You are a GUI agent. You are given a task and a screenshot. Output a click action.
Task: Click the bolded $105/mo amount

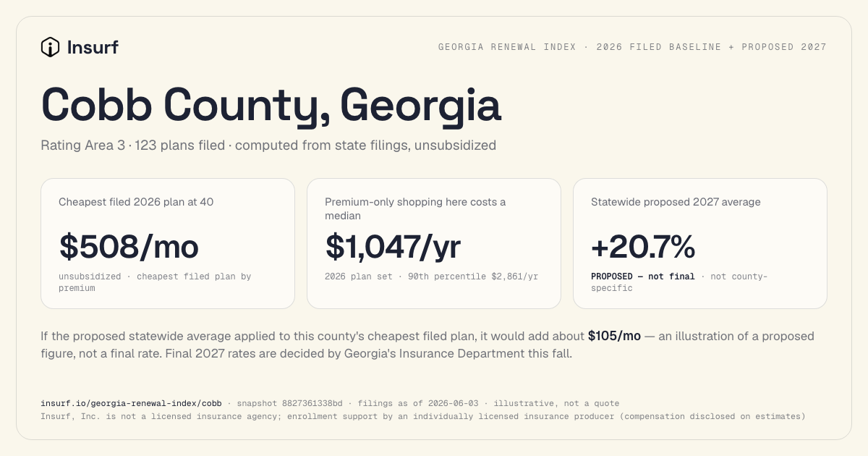614,337
